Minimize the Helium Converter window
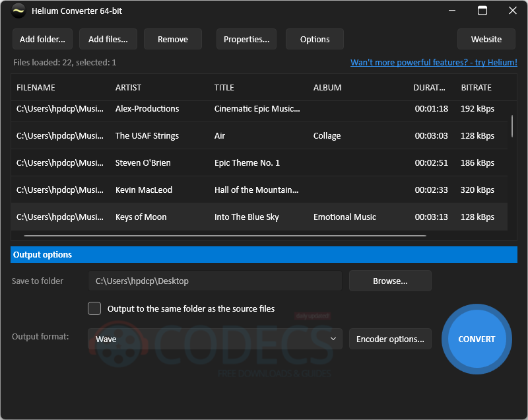The height and width of the screenshot is (420, 528). tap(452, 11)
